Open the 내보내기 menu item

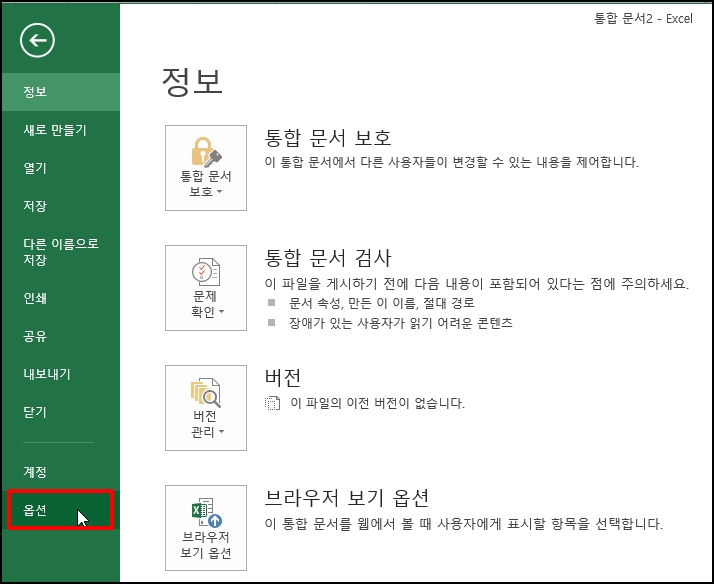pyautogui.click(x=61, y=374)
